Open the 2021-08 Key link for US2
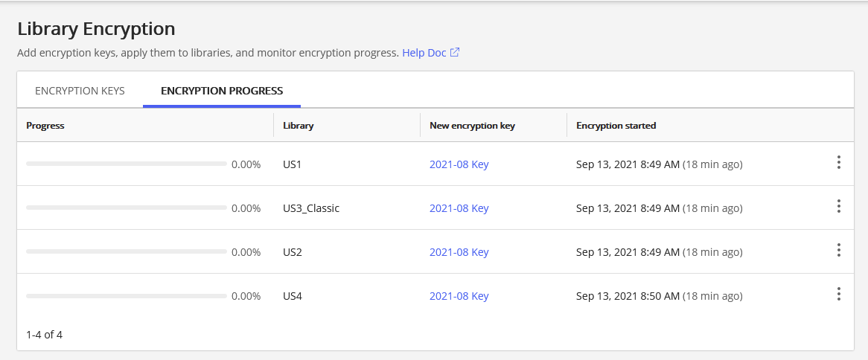Viewport: 868px width, 360px height. click(459, 252)
